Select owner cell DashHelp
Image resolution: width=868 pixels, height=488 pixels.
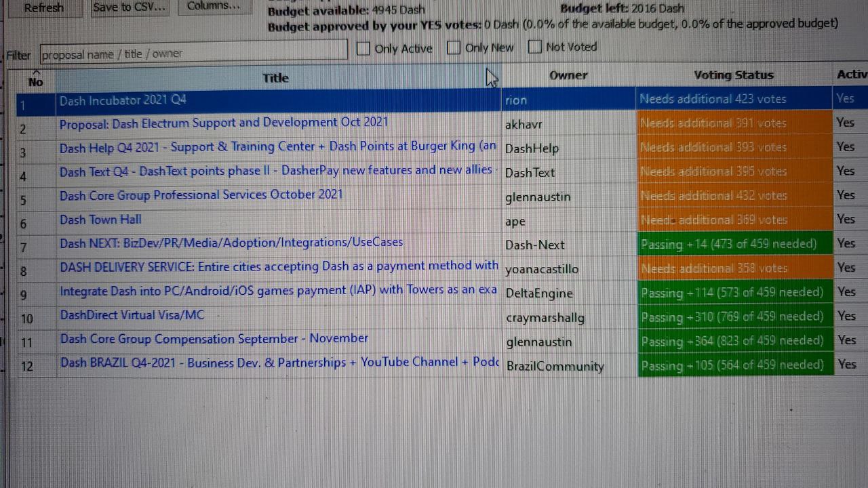(x=568, y=148)
